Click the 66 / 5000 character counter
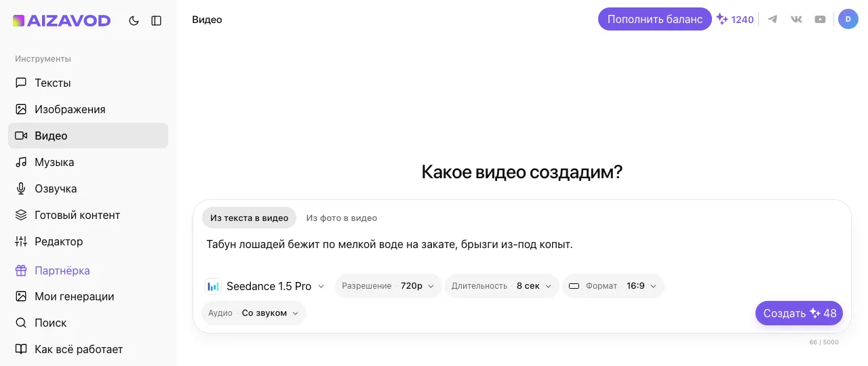 (x=824, y=342)
